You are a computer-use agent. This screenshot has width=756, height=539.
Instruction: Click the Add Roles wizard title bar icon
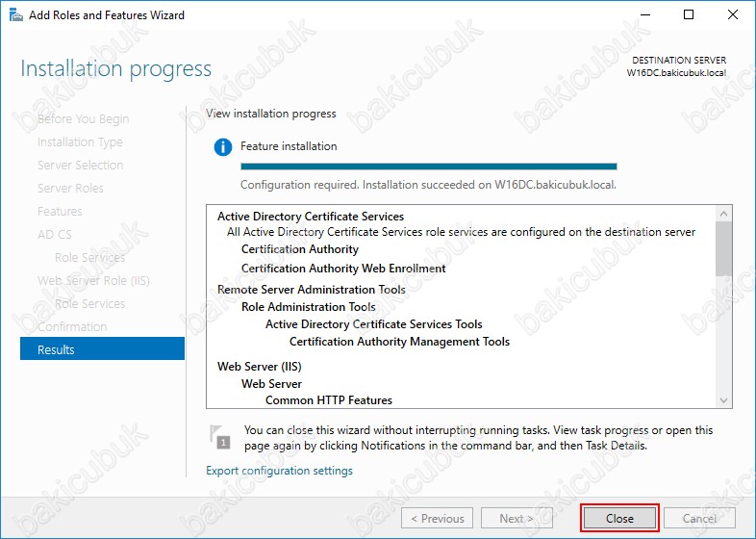pos(16,15)
